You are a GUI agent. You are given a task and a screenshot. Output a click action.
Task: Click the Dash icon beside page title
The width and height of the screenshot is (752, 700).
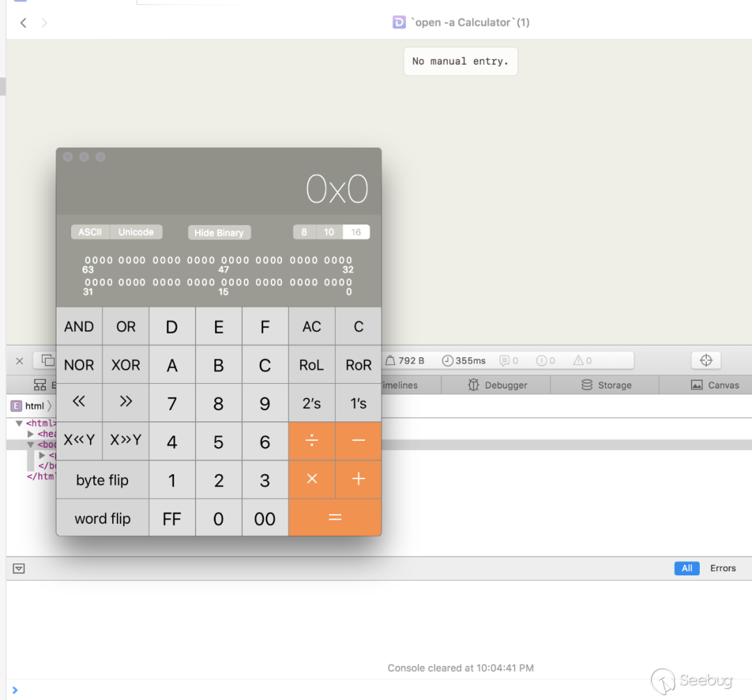pos(399,22)
